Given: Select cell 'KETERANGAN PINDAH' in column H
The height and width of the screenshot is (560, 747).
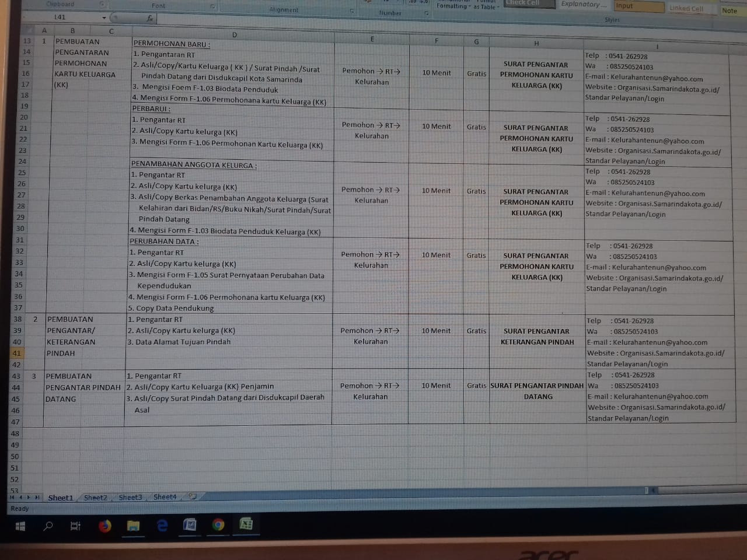Looking at the screenshot, I should pyautogui.click(x=537, y=342).
